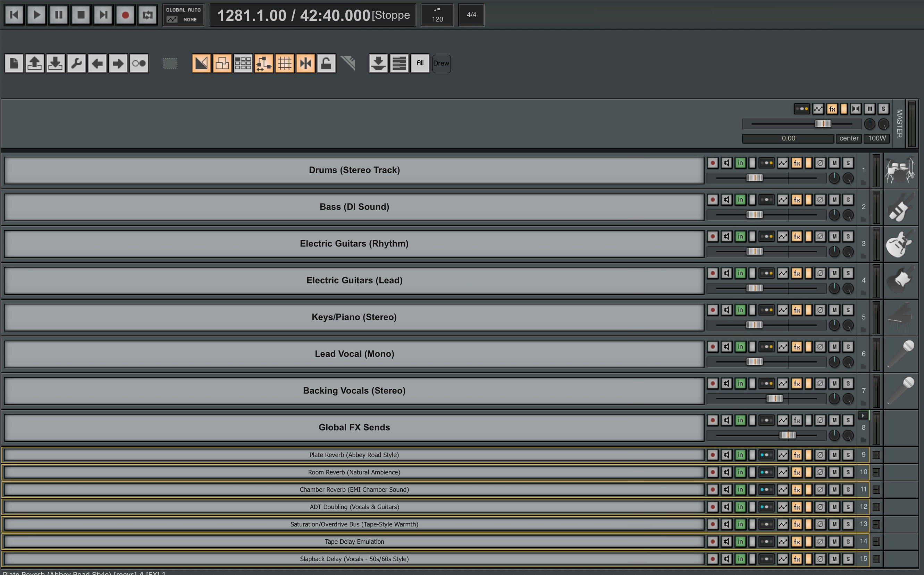Mute the Bass (DI Sound) track

pyautogui.click(x=834, y=200)
